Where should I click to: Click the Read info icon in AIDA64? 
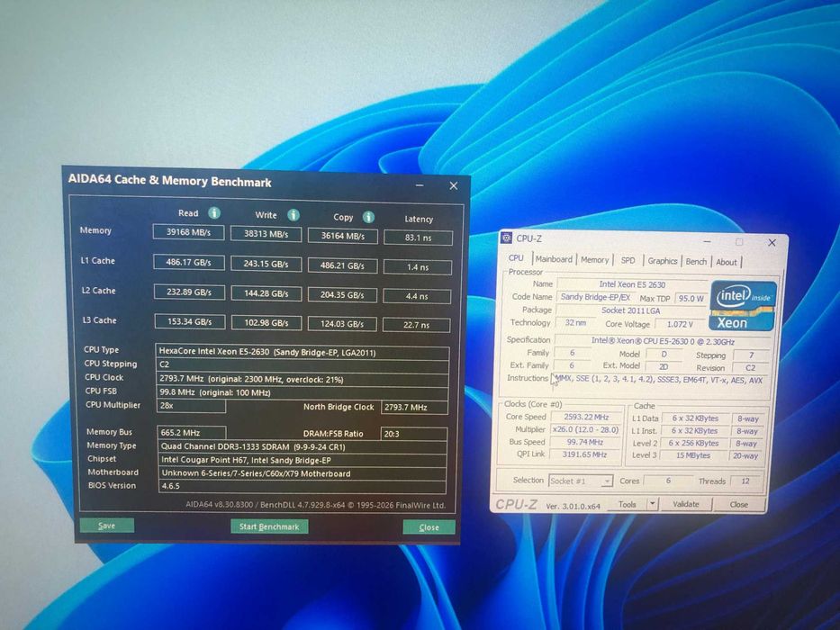click(x=214, y=212)
